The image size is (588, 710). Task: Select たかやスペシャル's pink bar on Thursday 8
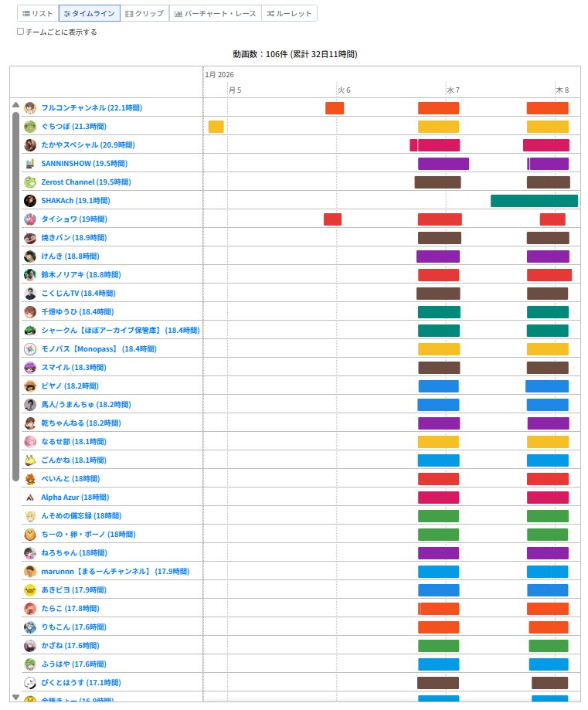[x=546, y=145]
